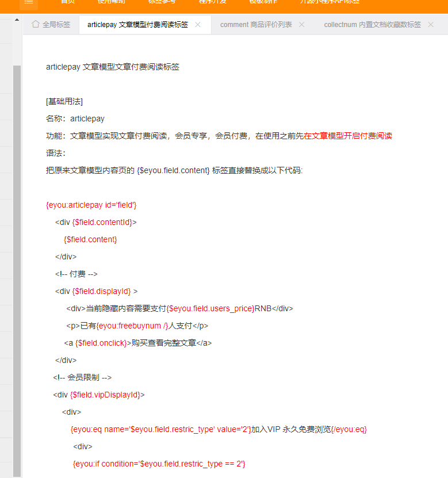Click the <!-- 会员限制 --> comment line
448x478 pixels.
click(82, 378)
